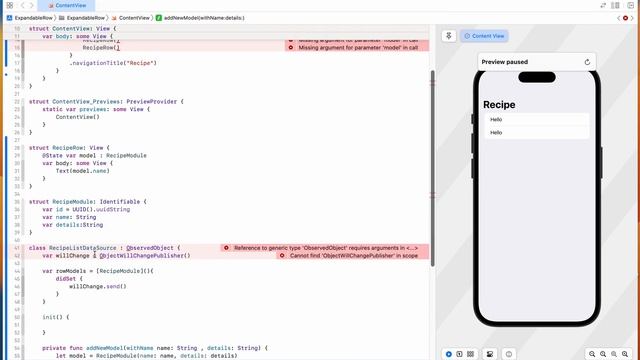The height and width of the screenshot is (360, 640).
Task: Click first Hello row in preview
Action: pyautogui.click(x=537, y=120)
